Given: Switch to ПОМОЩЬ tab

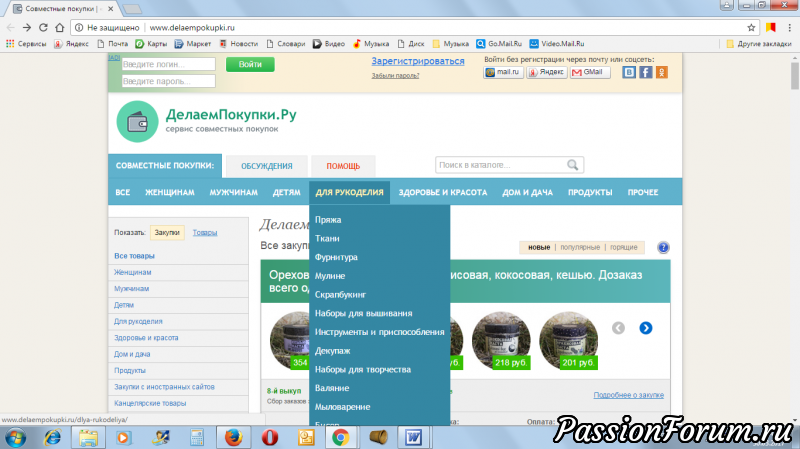Looking at the screenshot, I should click(x=343, y=166).
